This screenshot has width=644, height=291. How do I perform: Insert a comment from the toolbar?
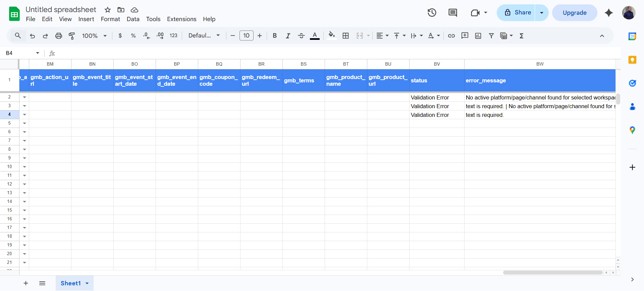pos(465,36)
